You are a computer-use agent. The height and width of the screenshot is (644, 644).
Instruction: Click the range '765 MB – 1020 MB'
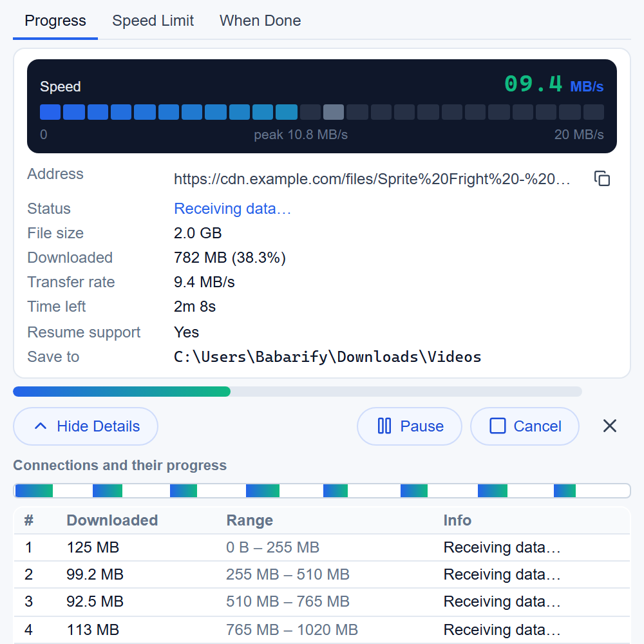292,630
